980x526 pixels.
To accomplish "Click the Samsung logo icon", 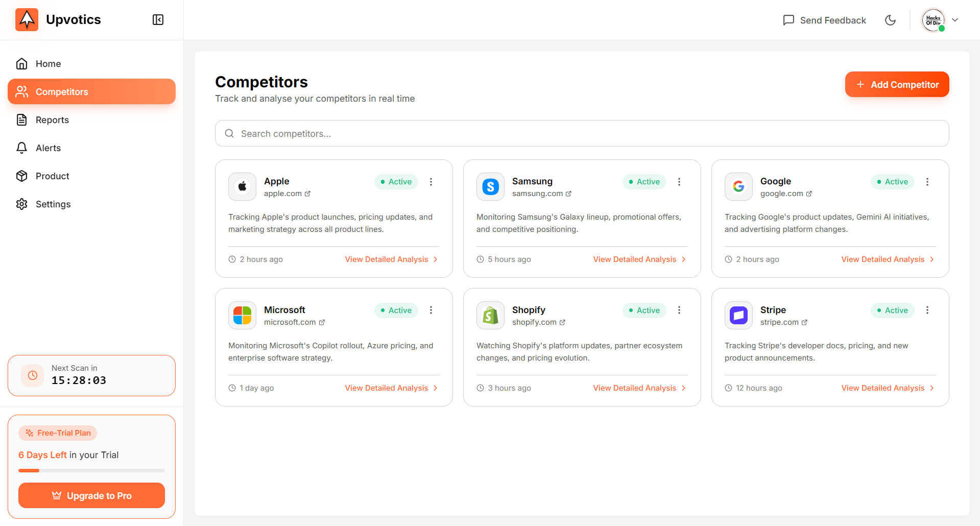I will pos(490,187).
